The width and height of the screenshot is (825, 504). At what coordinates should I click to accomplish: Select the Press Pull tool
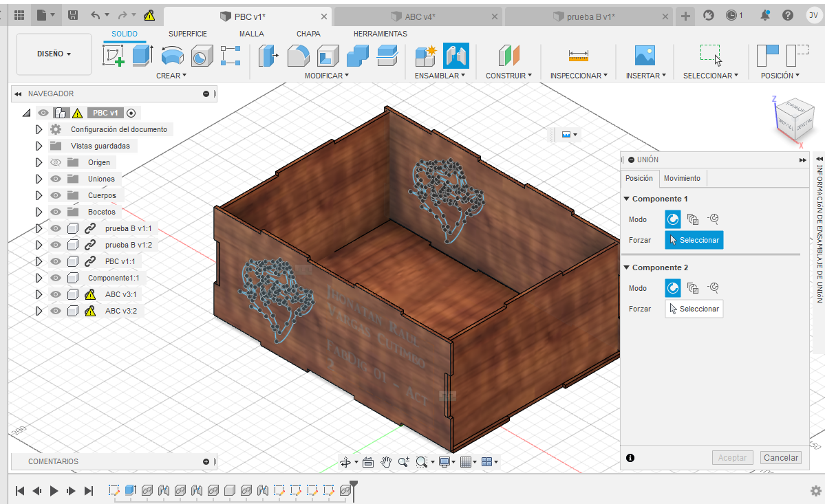click(x=268, y=56)
